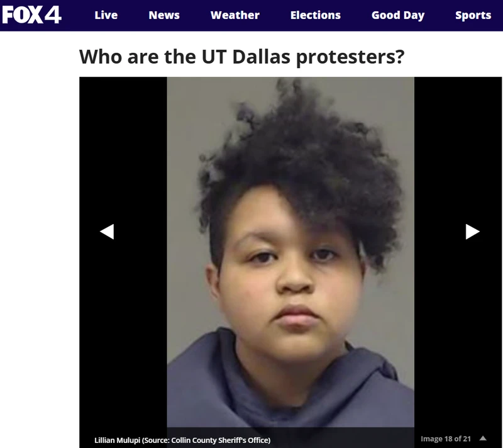Click the mugshot photo in the slideshow

[x=290, y=252]
